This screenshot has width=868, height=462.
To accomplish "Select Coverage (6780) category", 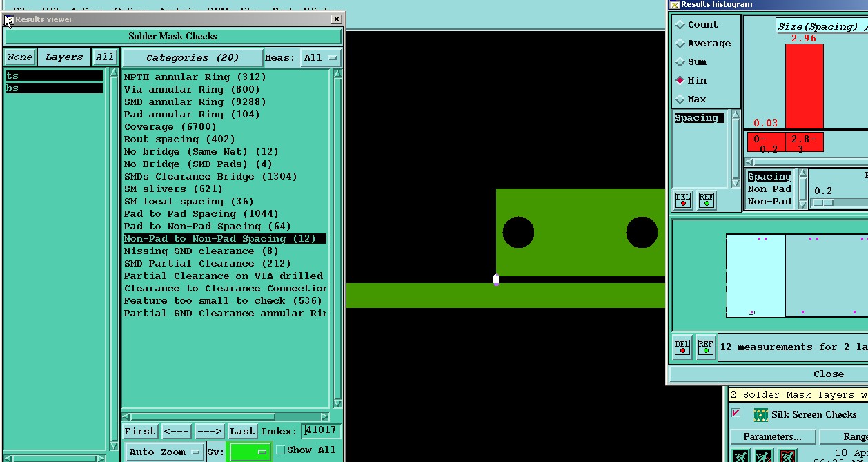I will (x=170, y=126).
